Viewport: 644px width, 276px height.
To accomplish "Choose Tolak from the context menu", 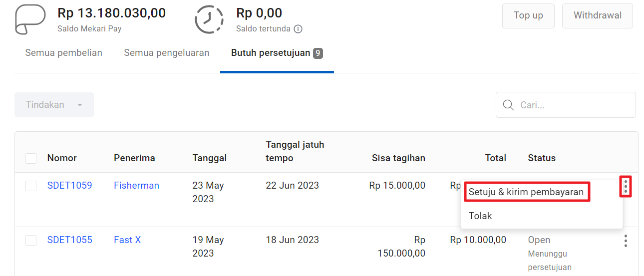I will click(480, 216).
